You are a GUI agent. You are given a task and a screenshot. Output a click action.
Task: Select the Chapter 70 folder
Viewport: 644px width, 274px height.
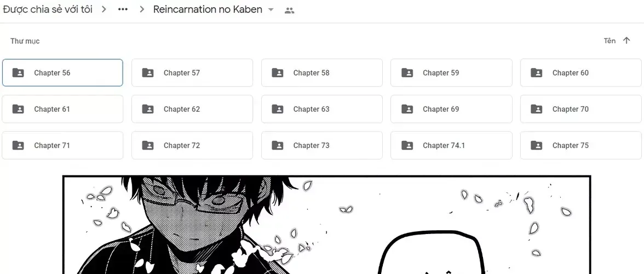(580, 109)
